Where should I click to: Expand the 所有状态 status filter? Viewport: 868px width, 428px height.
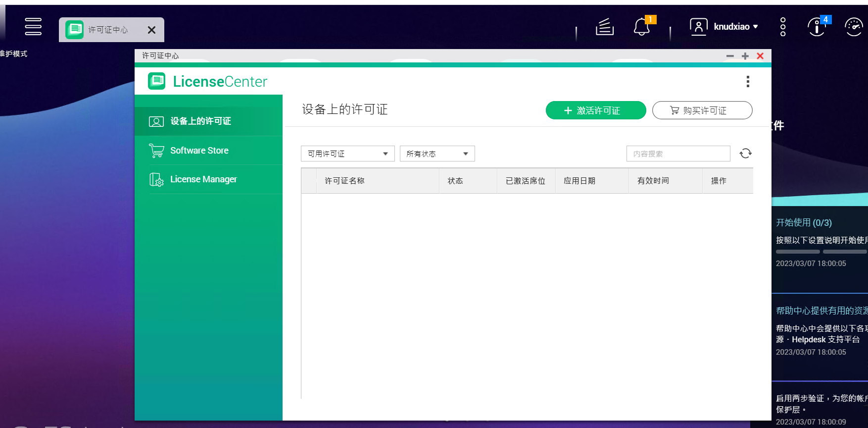[x=437, y=154]
